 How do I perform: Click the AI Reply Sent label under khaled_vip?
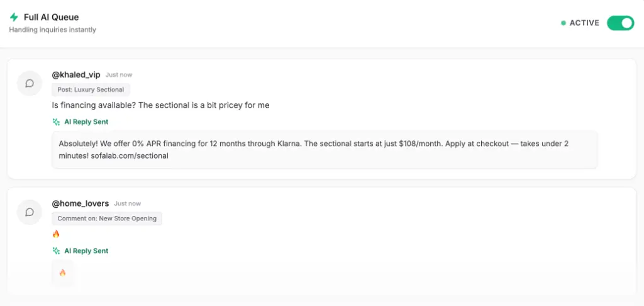pos(86,122)
